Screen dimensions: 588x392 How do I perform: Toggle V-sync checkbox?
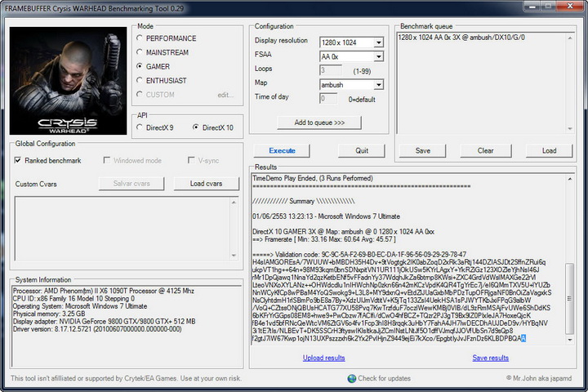pyautogui.click(x=191, y=161)
